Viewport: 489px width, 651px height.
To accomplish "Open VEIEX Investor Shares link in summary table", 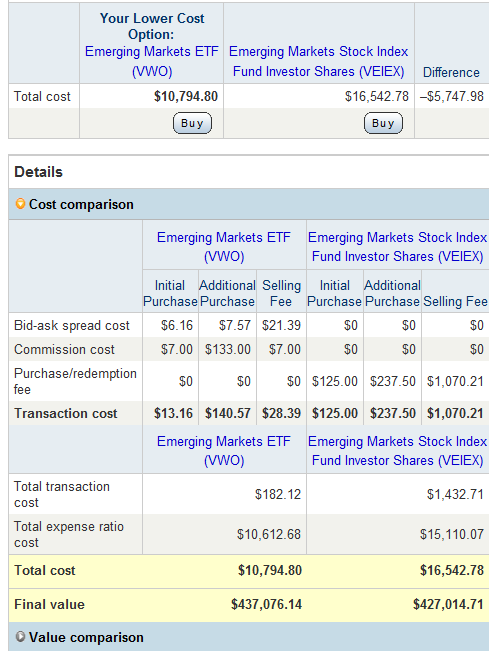I will click(x=318, y=61).
